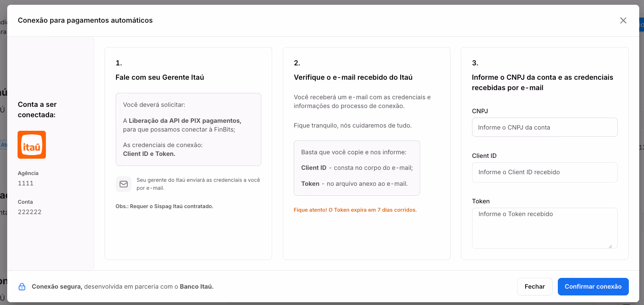Screen dimensions: 644x305
Task: Click the text 'Client ID e Token.'
Action: click(149, 154)
